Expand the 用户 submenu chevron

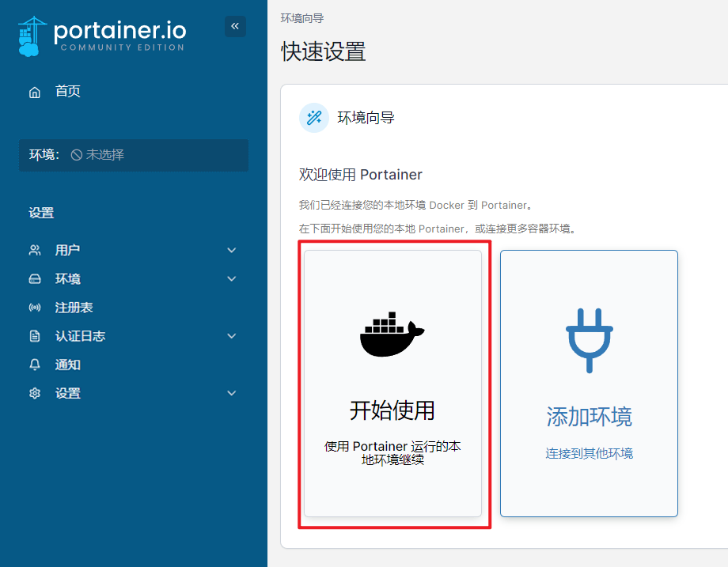tap(232, 251)
